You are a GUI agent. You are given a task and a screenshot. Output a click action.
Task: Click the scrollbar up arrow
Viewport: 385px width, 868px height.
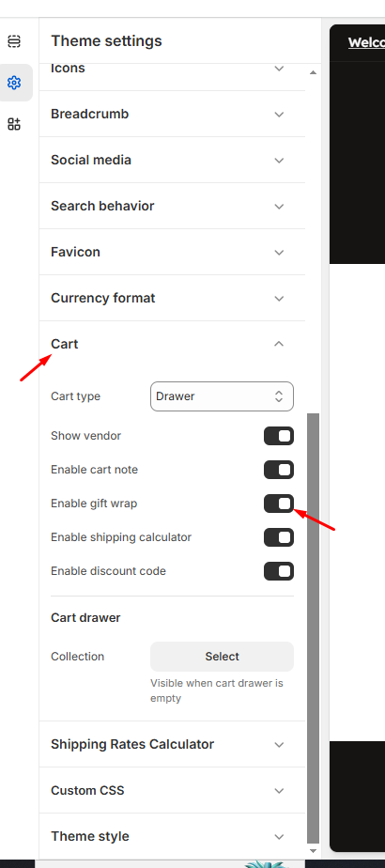313,72
